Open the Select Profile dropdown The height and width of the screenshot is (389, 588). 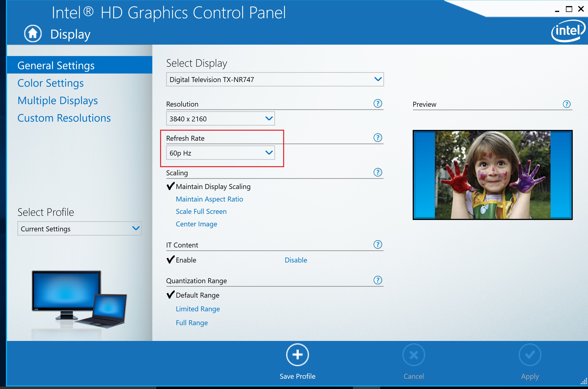[80, 228]
